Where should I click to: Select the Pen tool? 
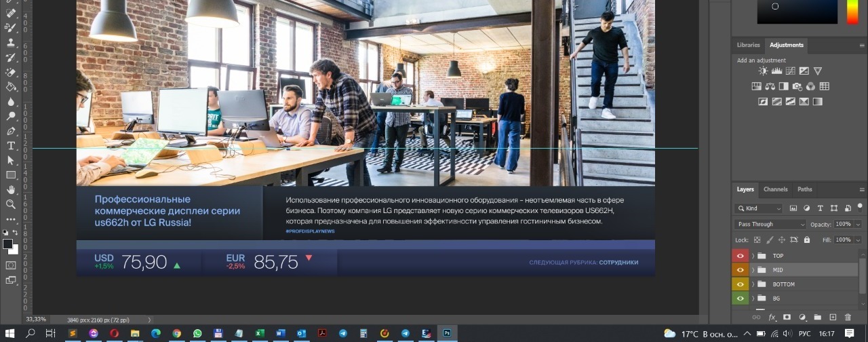point(11,131)
